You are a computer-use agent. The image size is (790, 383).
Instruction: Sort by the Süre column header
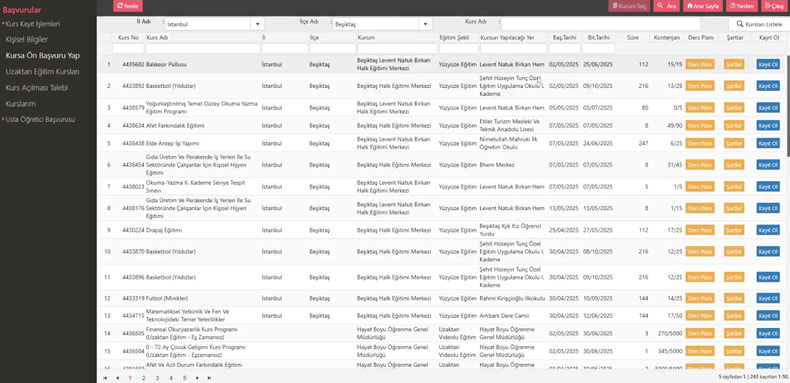click(633, 38)
